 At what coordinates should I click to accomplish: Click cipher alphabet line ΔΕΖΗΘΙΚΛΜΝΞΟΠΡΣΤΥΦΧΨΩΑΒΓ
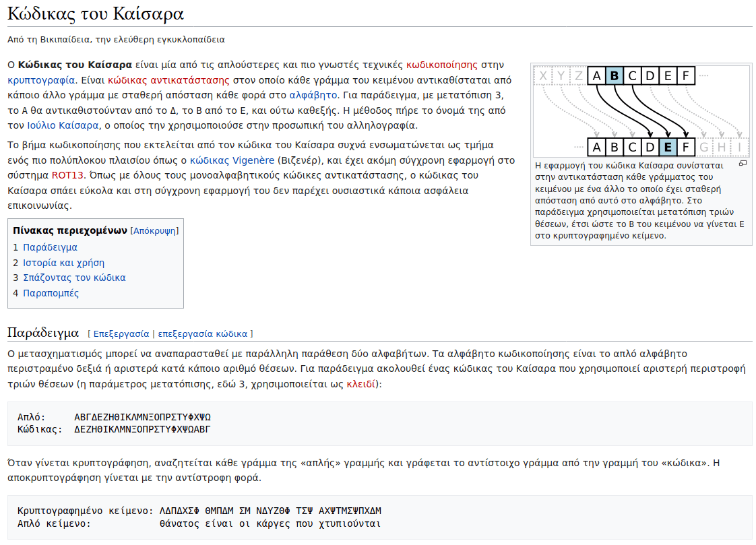tap(142, 429)
